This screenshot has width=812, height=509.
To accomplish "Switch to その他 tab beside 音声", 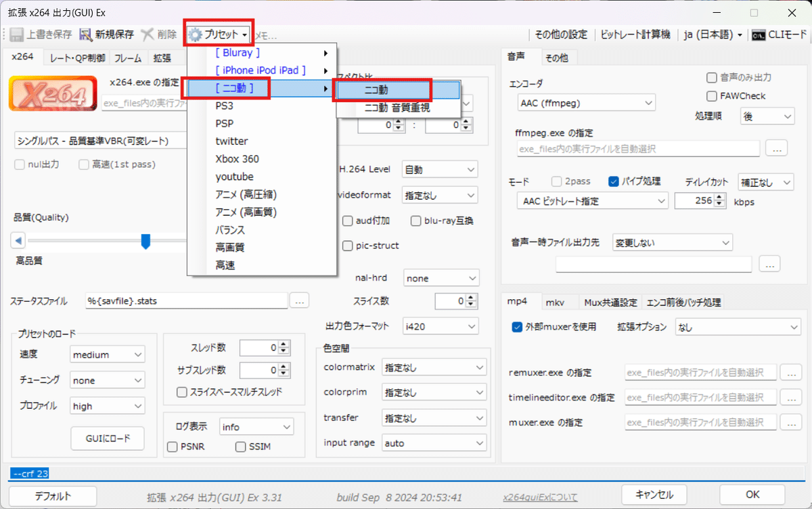I will coord(557,58).
